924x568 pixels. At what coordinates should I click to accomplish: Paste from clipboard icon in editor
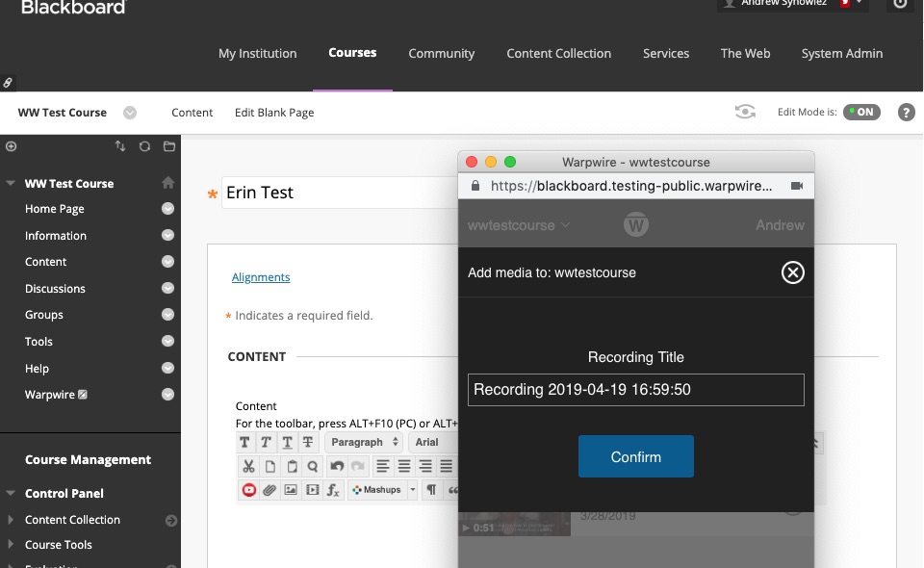(x=291, y=467)
